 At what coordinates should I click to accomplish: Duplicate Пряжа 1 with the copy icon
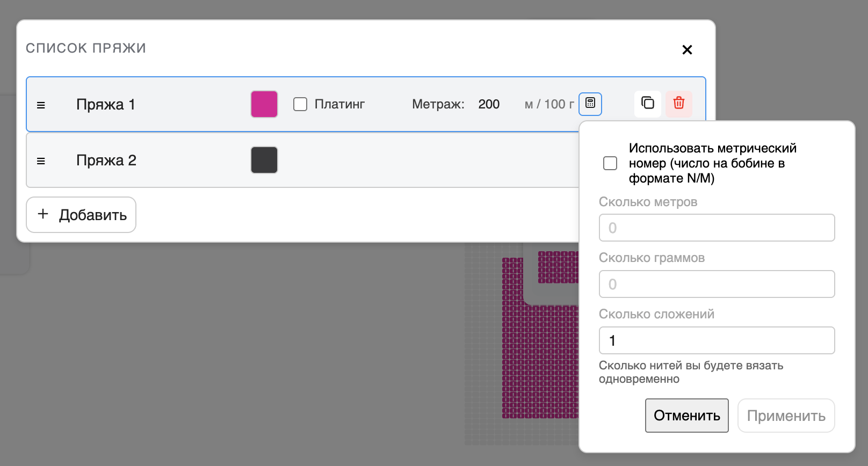648,104
